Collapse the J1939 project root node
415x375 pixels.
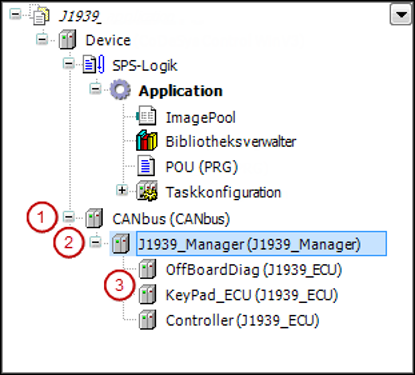click(x=15, y=14)
